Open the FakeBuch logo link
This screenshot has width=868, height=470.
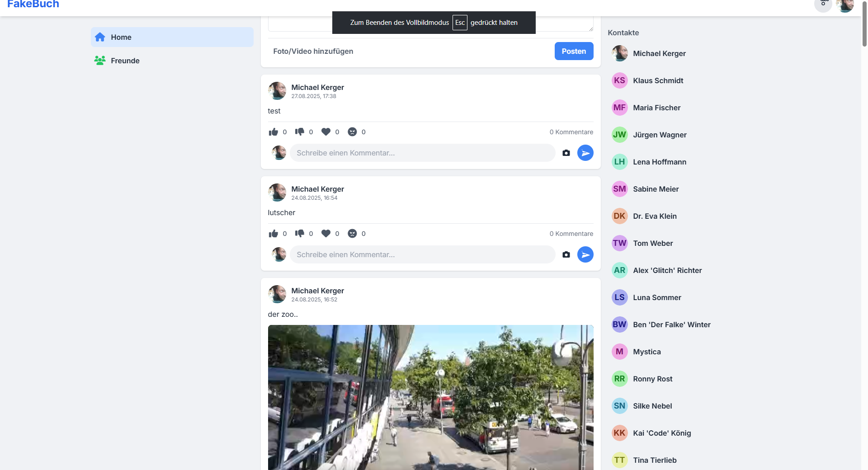pyautogui.click(x=33, y=5)
